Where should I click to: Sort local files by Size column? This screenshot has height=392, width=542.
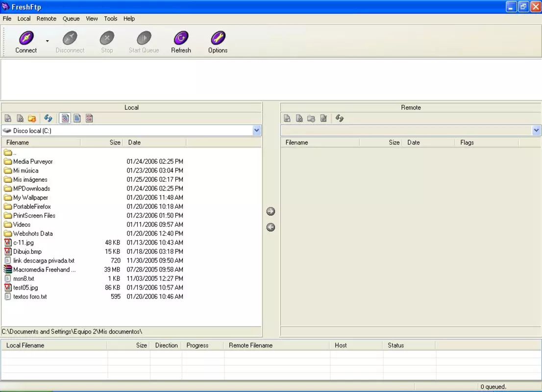(101, 143)
